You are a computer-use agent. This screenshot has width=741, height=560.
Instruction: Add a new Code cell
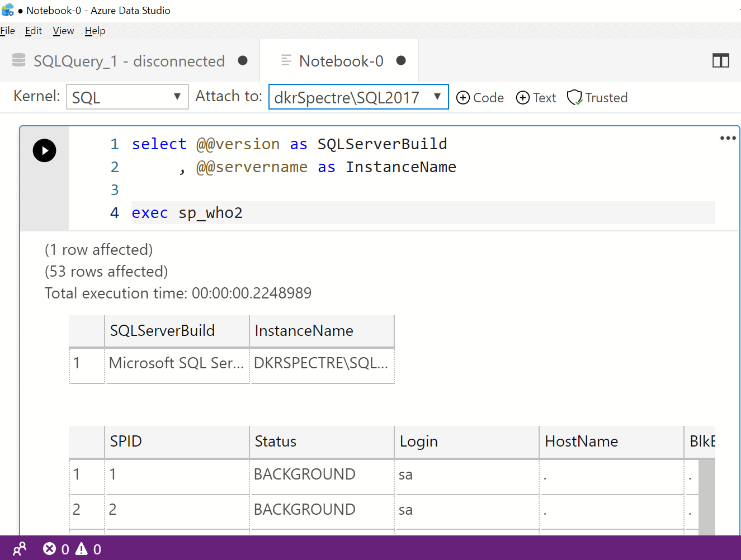[480, 98]
